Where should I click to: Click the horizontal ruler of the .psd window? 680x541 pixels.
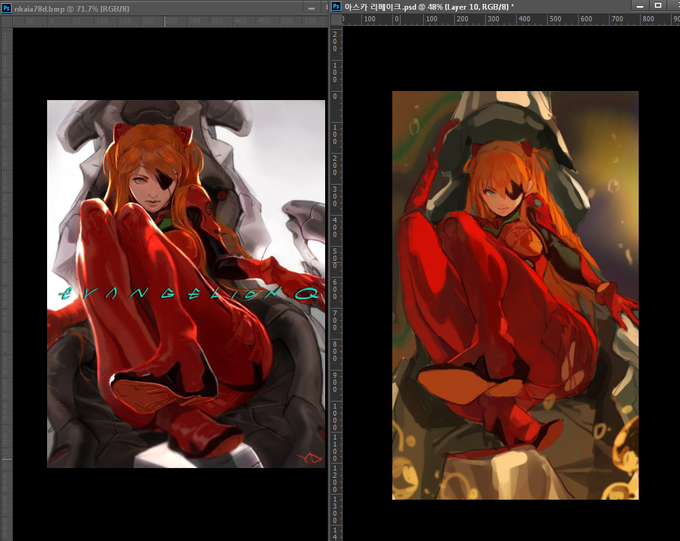click(x=511, y=19)
